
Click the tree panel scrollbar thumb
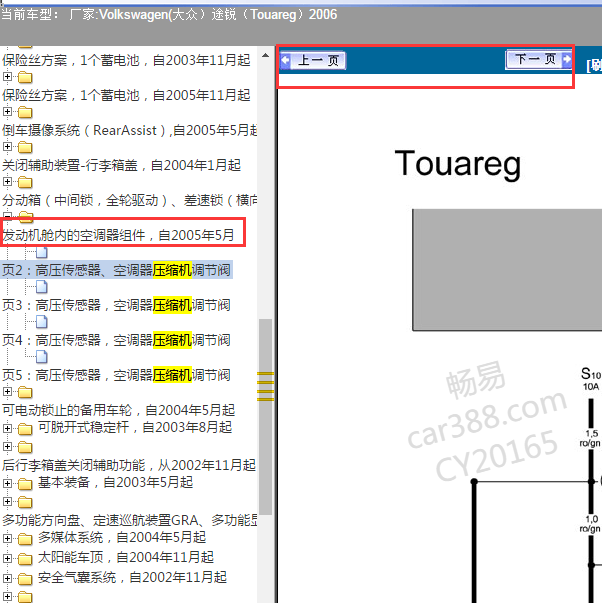point(265,417)
